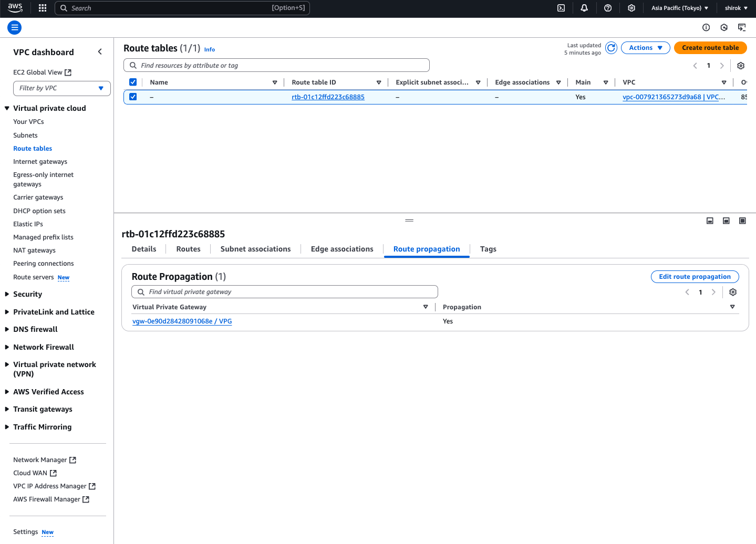This screenshot has width=756, height=544.
Task: Open Network Manager external link
Action: pos(45,460)
